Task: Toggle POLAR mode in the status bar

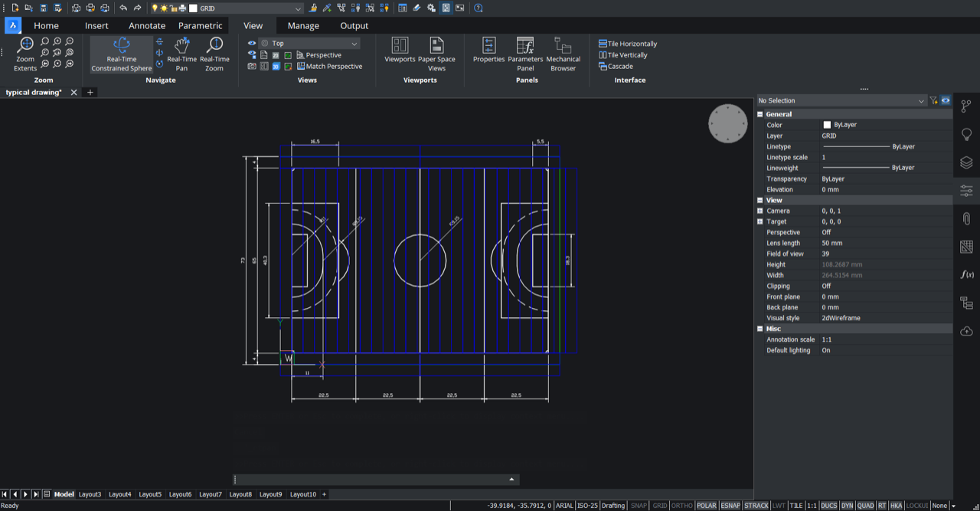Action: coord(706,506)
